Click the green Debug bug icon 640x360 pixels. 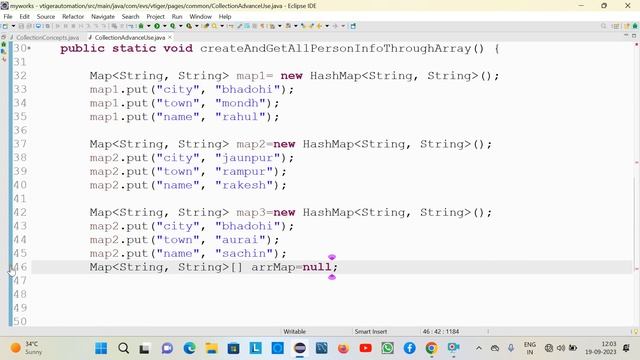141,26
